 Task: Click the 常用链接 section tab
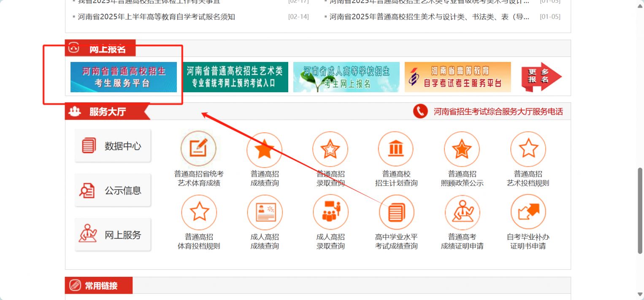(x=99, y=285)
